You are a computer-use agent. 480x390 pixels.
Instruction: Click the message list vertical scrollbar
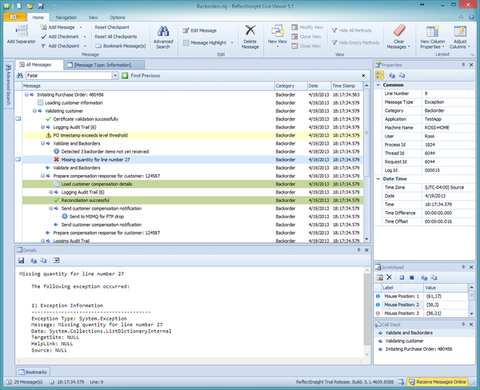pyautogui.click(x=366, y=163)
